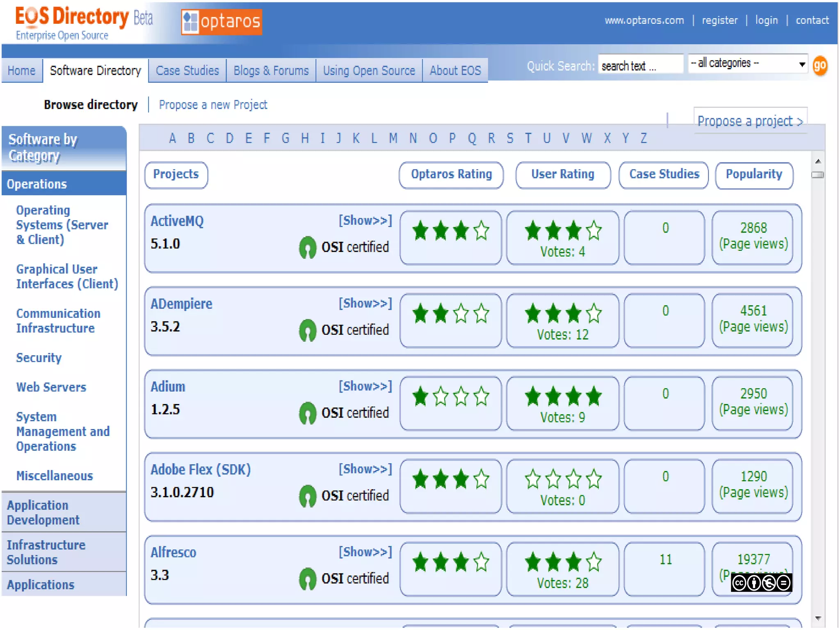Click Propose a new Project link
The height and width of the screenshot is (630, 840).
click(213, 105)
